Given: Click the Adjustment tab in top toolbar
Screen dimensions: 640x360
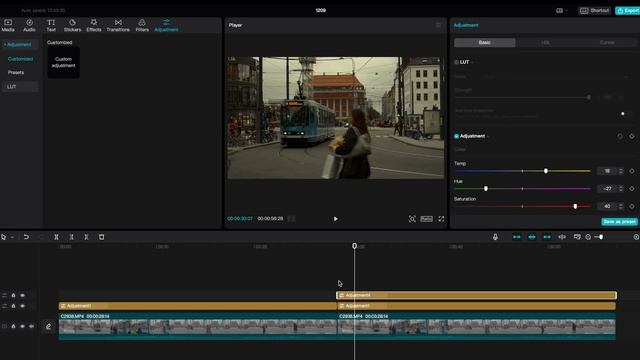Looking at the screenshot, I should (x=166, y=25).
